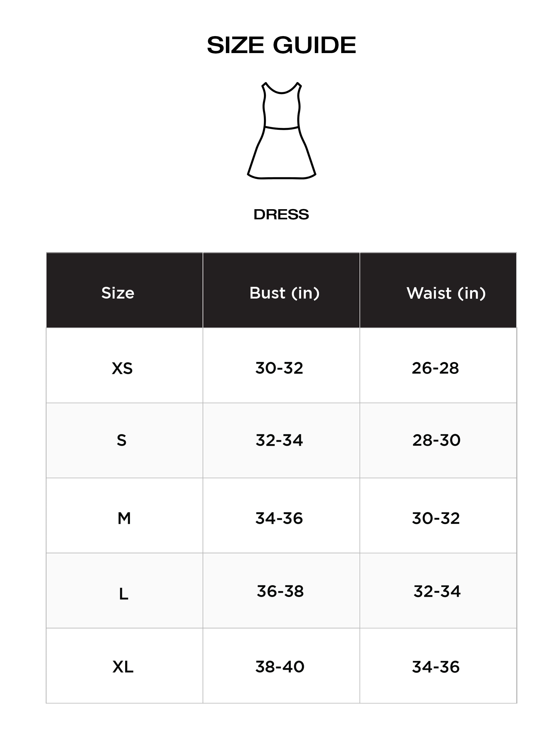560x737 pixels.
Task: Click the M waist value 30-32
Action: pos(436,518)
